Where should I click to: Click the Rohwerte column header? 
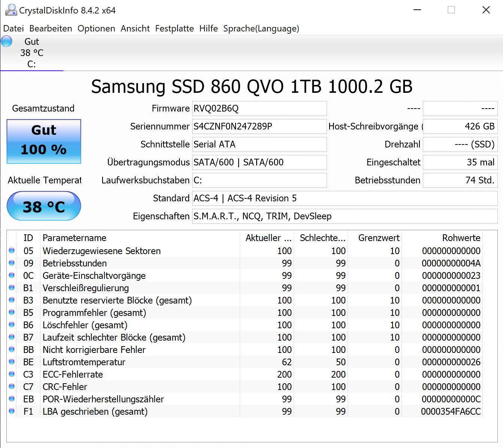point(442,238)
